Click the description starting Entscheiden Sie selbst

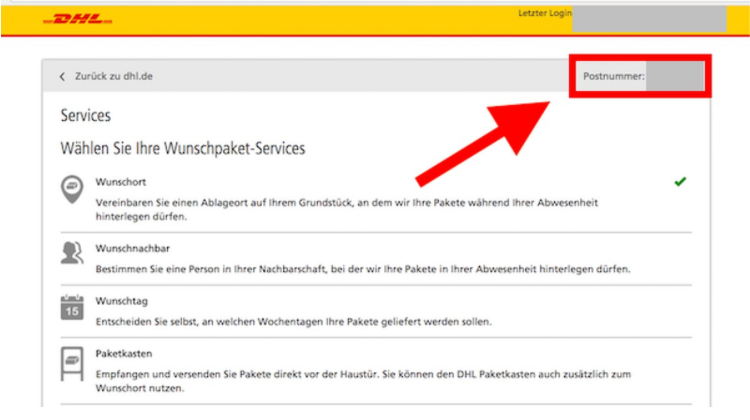click(293, 321)
